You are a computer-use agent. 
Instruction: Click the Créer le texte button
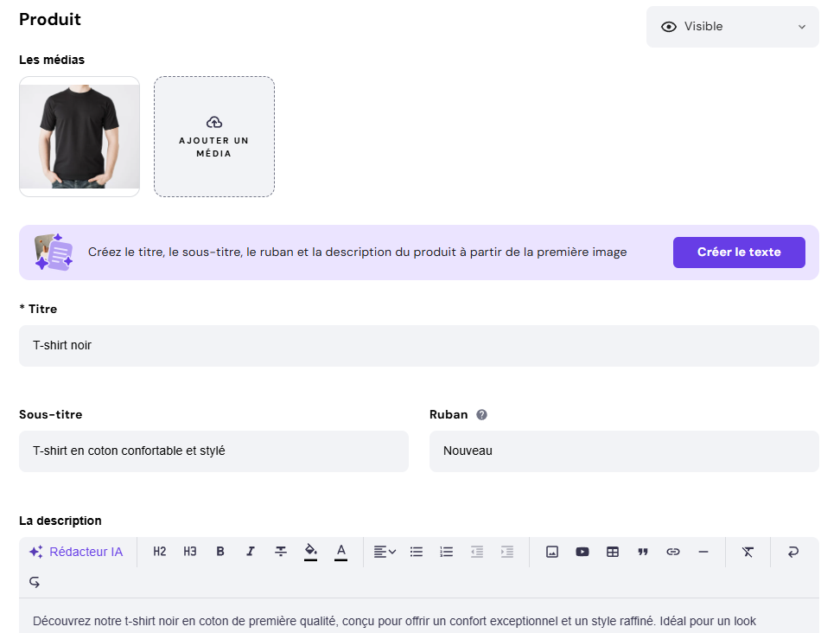739,252
